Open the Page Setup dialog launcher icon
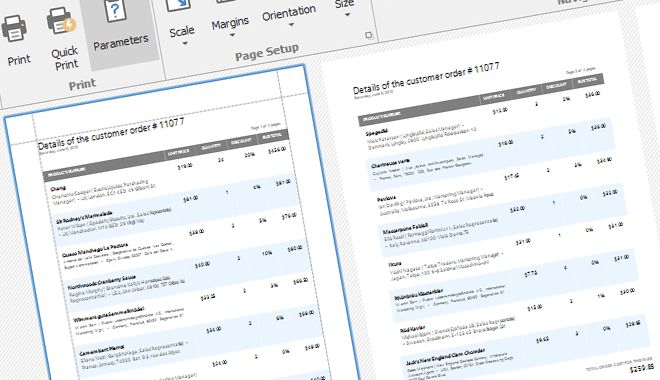This screenshot has width=660, height=380. (369, 35)
